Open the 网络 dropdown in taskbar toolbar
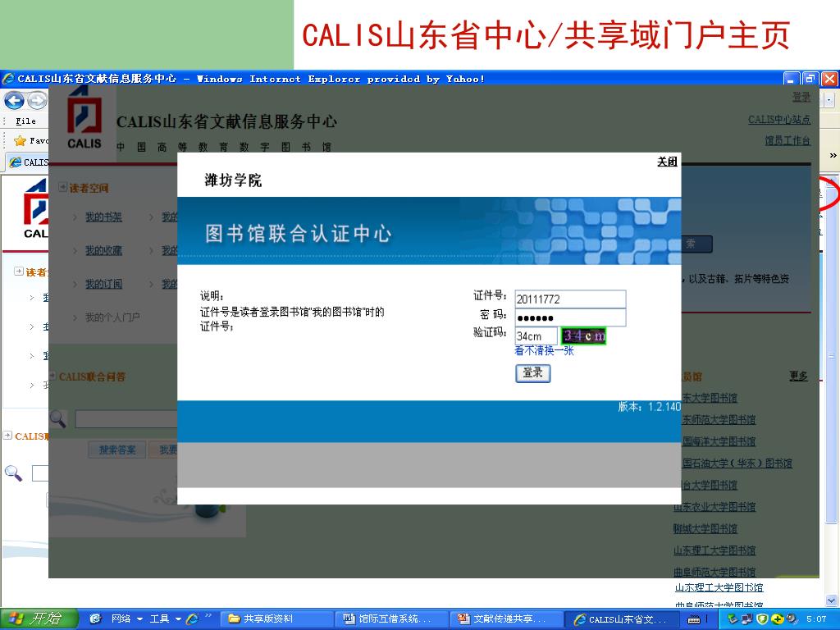 (126, 619)
